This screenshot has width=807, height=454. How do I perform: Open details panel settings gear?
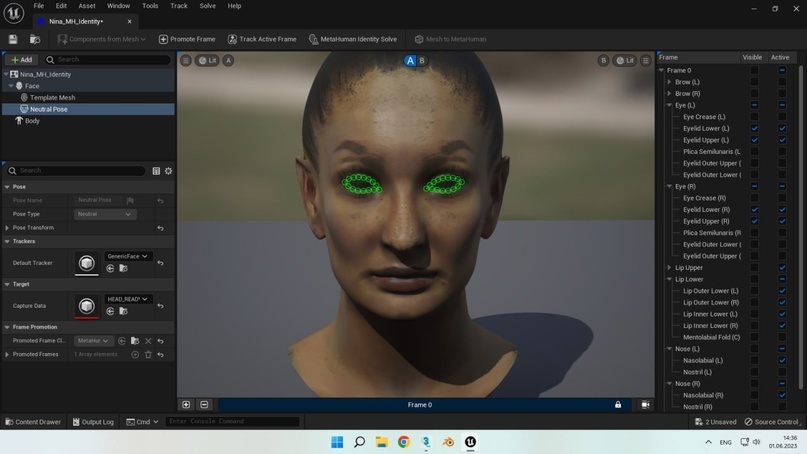168,171
